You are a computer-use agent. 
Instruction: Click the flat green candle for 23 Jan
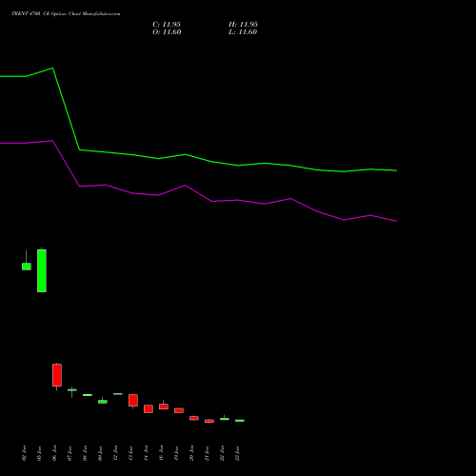pos(240,421)
